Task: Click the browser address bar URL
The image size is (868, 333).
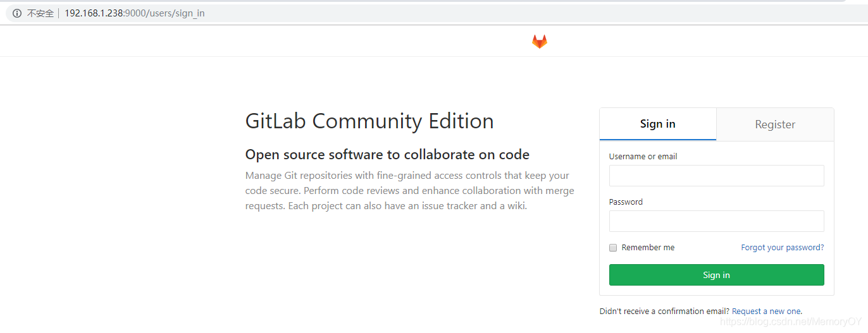Action: click(134, 13)
